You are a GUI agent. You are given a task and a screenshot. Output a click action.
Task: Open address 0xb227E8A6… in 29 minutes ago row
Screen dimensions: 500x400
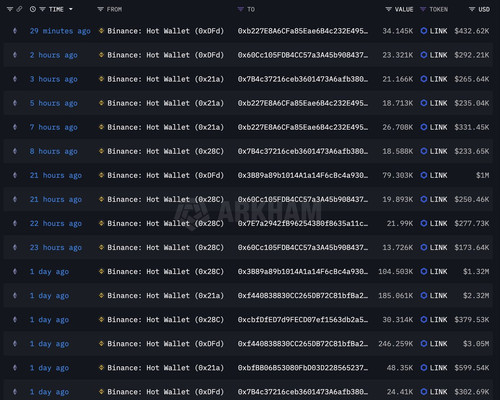[303, 31]
